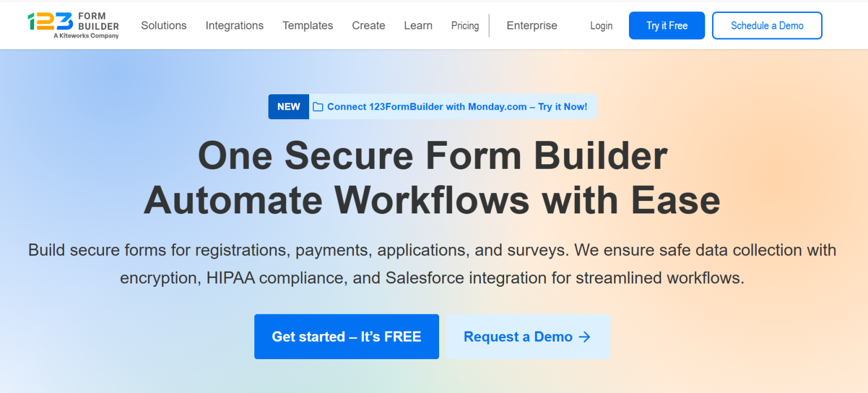Click the description paragraph about secure forms

pyautogui.click(x=432, y=264)
